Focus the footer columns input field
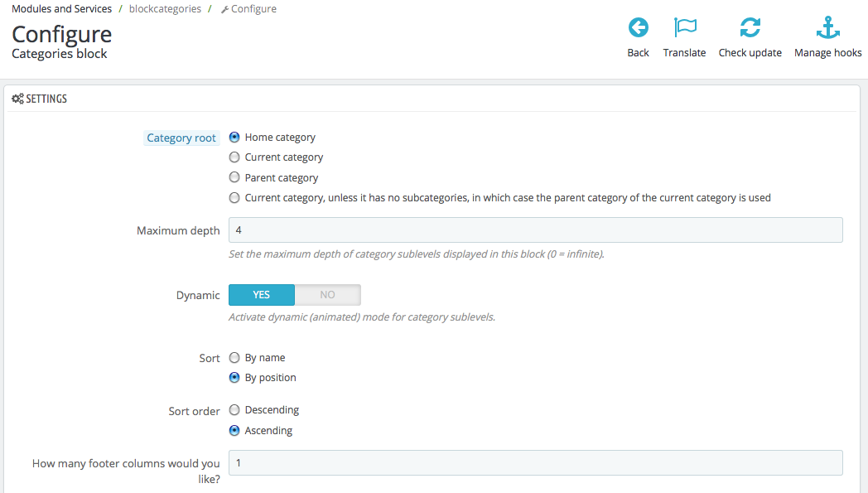Image resolution: width=868 pixels, height=493 pixels. pos(535,462)
